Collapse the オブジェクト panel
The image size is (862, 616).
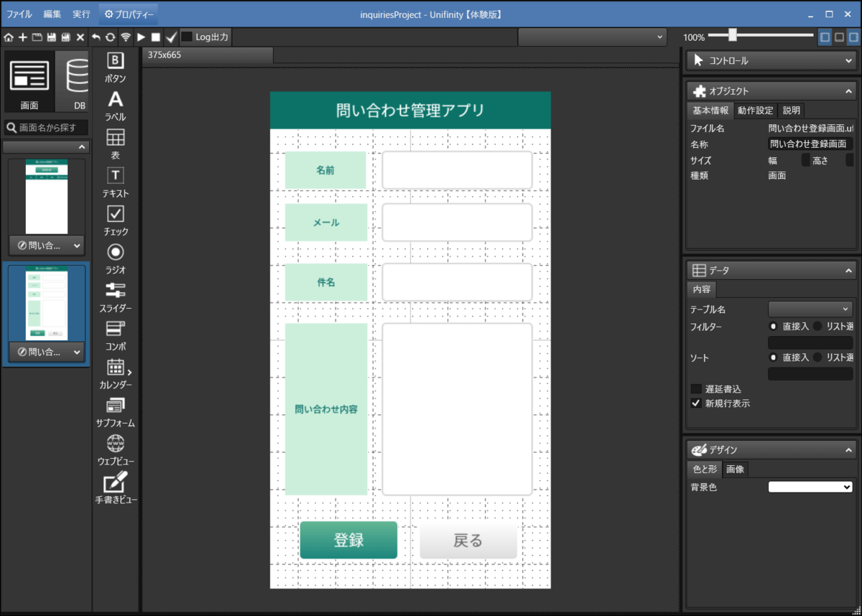(848, 91)
